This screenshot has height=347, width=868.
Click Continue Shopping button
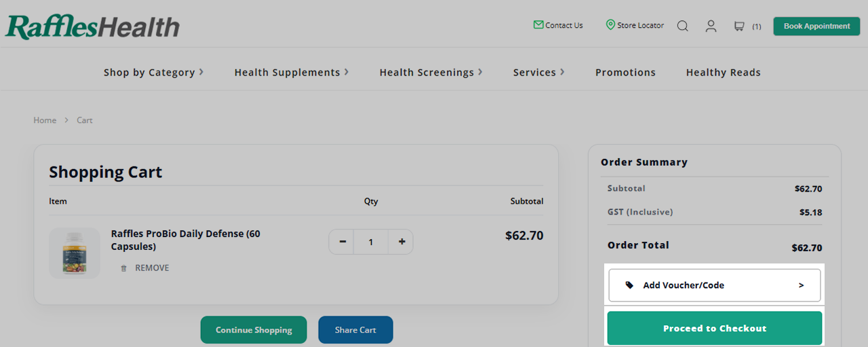[254, 330]
